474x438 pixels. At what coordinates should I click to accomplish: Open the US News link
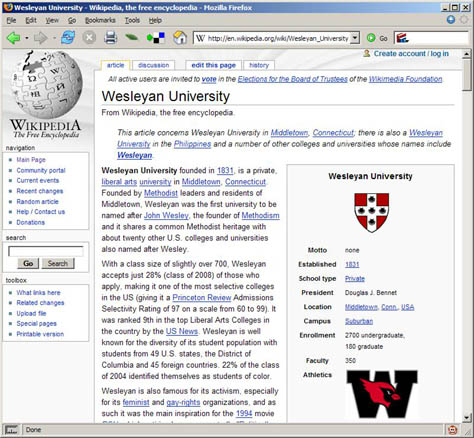(x=182, y=331)
